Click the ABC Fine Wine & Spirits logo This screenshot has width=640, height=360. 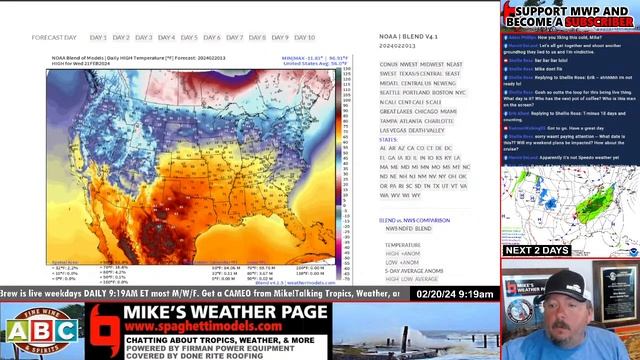coord(42,331)
